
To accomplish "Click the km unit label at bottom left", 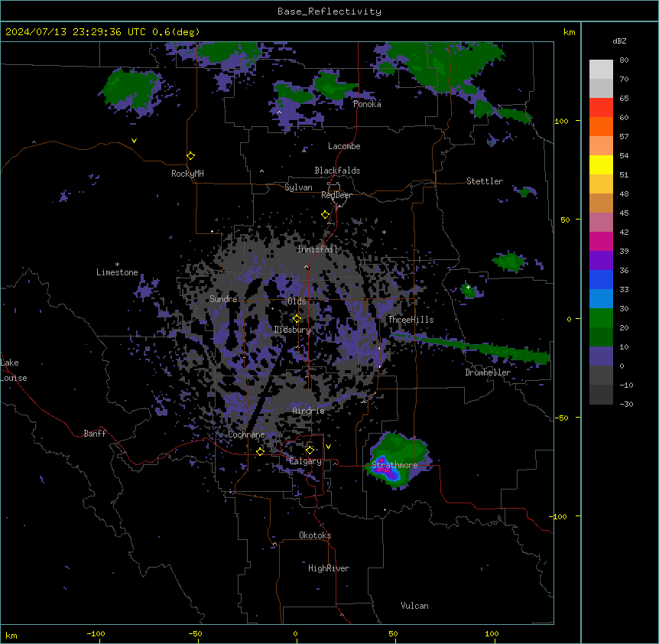I will coord(11,636).
